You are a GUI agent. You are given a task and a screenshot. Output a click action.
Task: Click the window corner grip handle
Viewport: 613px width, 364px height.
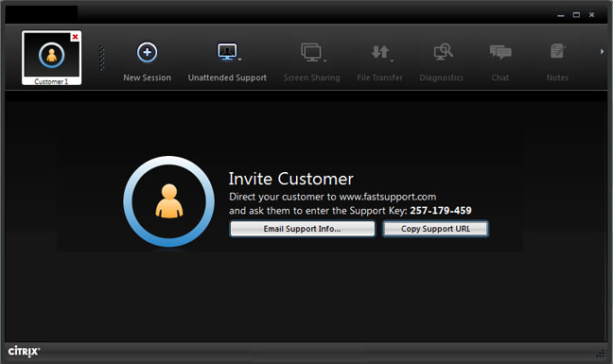(601, 354)
